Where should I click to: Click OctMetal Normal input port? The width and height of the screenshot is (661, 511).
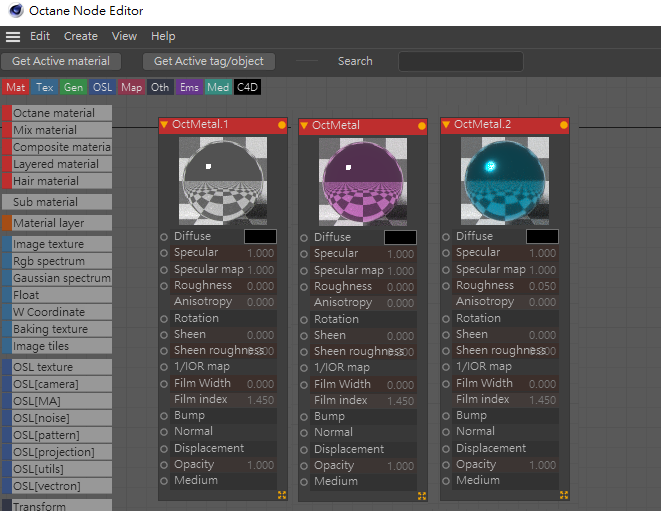tap(304, 433)
